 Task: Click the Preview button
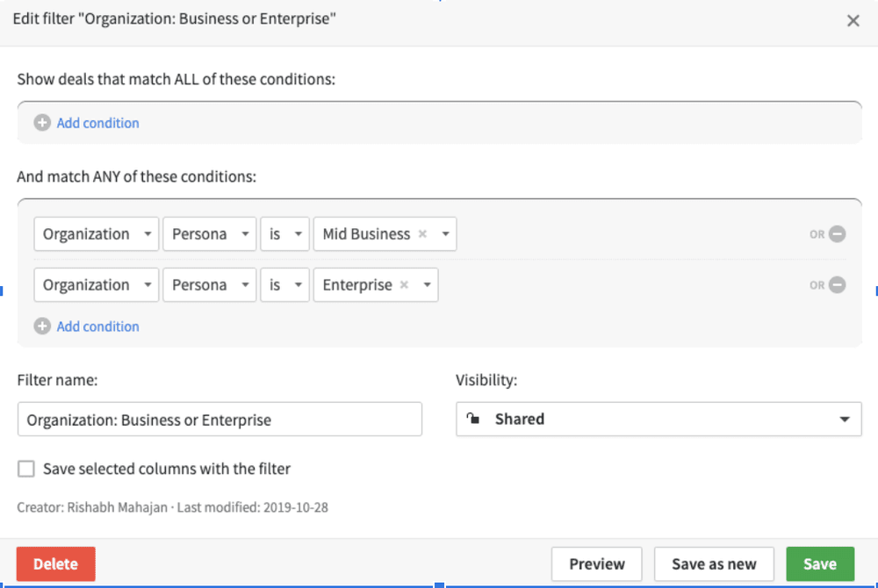pyautogui.click(x=596, y=564)
